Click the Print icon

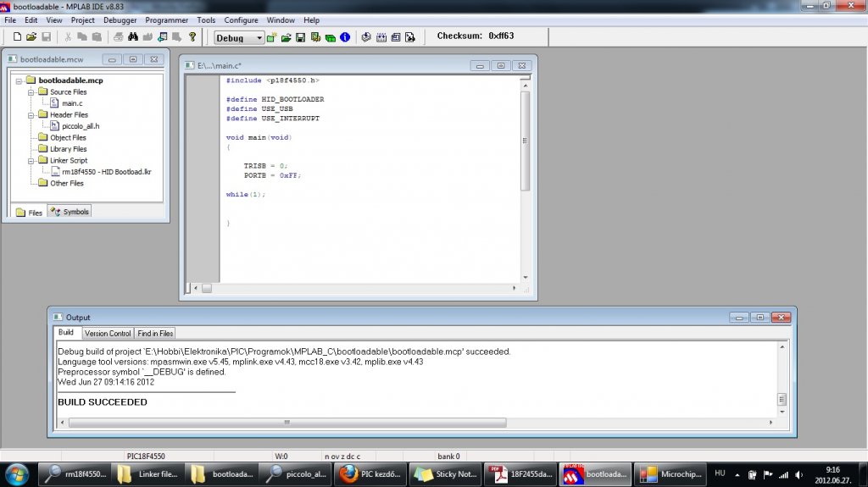point(118,37)
